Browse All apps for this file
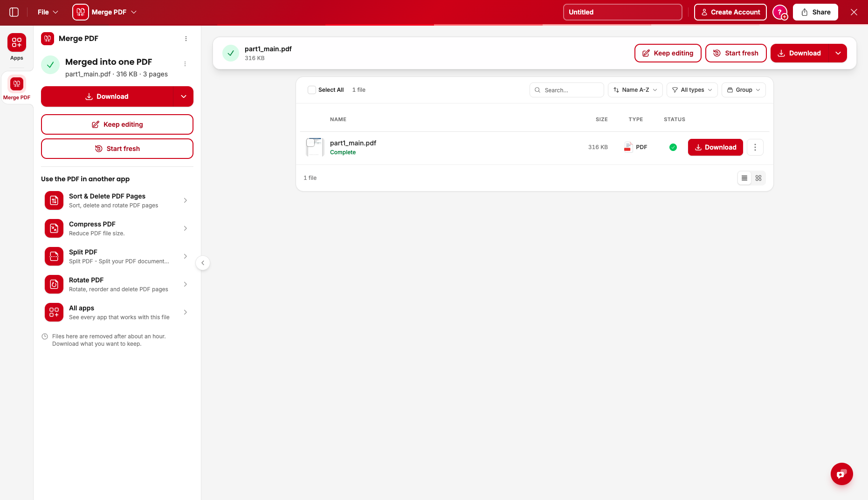Viewport: 868px width, 500px height. (117, 312)
